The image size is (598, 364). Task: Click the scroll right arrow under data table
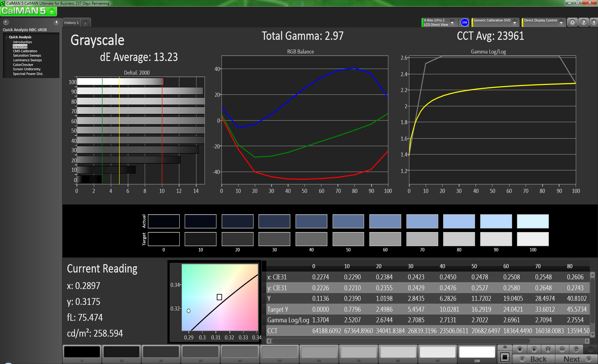coord(587,341)
